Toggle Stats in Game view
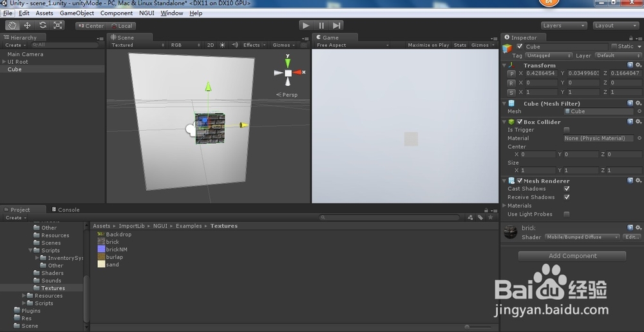644x332 pixels. [x=460, y=45]
